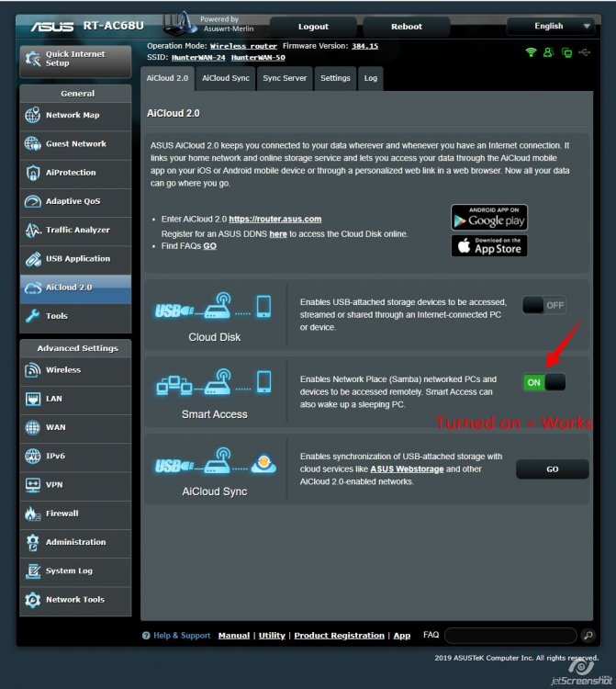Click the Adaptive QoS gauge icon
Viewport: 616px width, 689px height.
[33, 201]
